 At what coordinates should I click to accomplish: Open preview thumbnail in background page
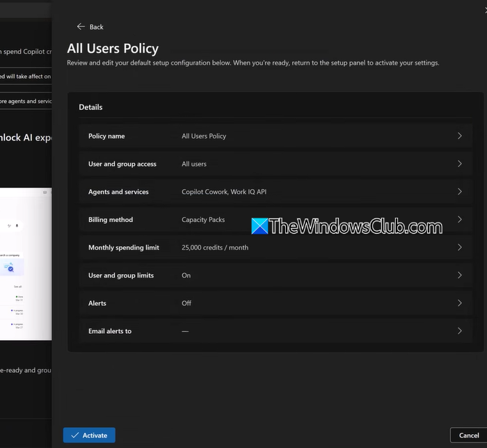click(x=26, y=264)
